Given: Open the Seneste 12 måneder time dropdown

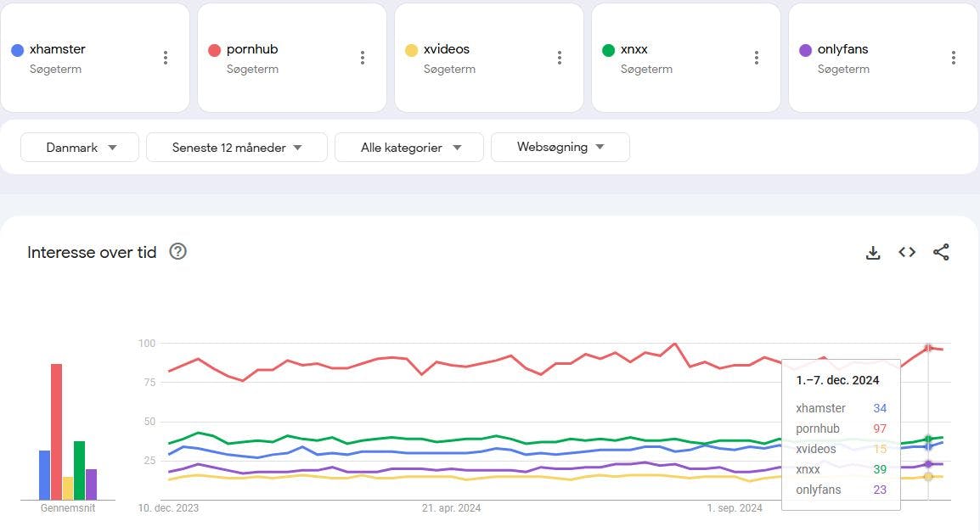Looking at the screenshot, I should 237,147.
